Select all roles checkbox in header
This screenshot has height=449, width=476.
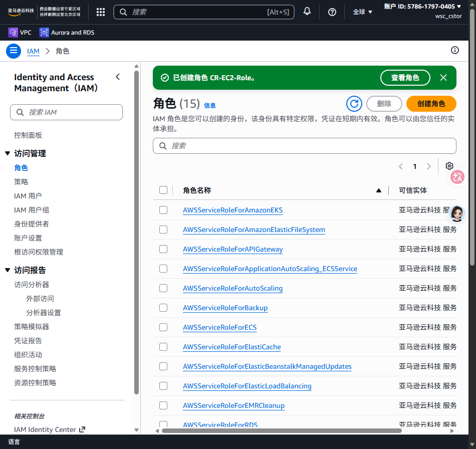pos(163,190)
